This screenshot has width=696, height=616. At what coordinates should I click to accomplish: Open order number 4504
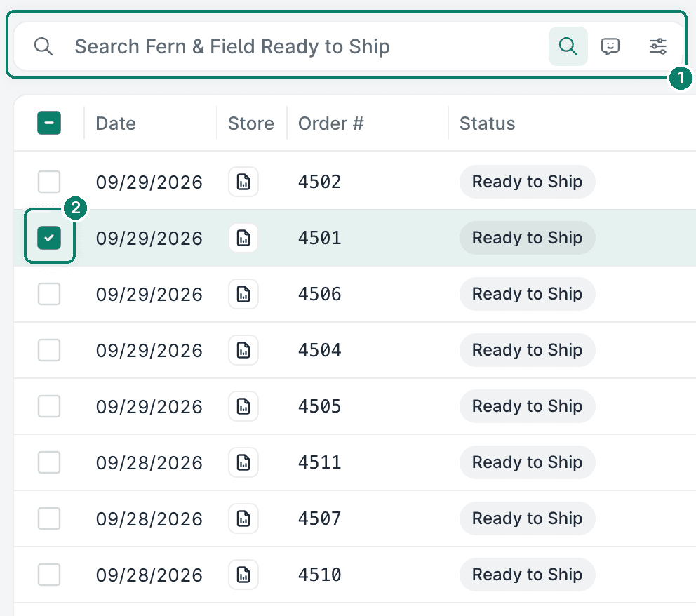320,350
